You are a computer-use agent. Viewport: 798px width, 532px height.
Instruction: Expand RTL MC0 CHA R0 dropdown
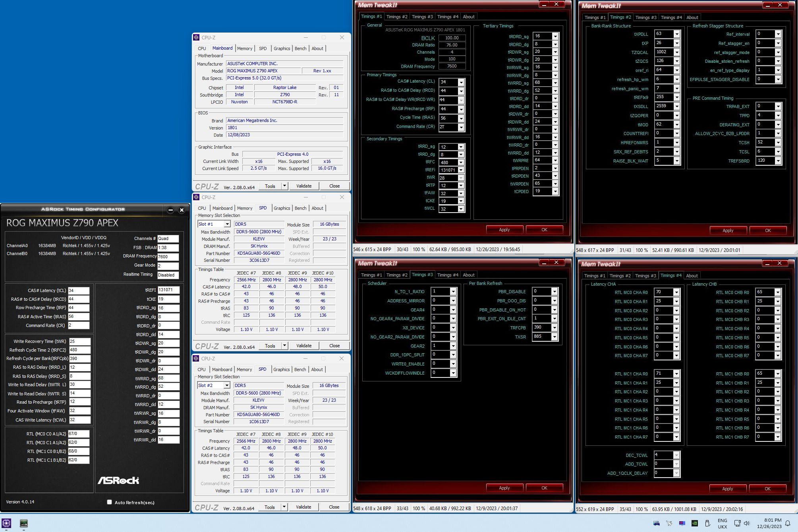(x=676, y=292)
